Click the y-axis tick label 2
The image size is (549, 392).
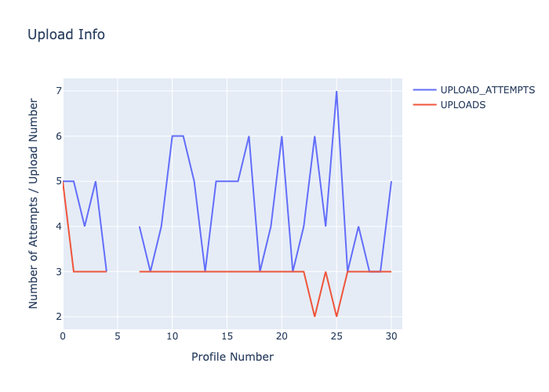pyautogui.click(x=57, y=317)
